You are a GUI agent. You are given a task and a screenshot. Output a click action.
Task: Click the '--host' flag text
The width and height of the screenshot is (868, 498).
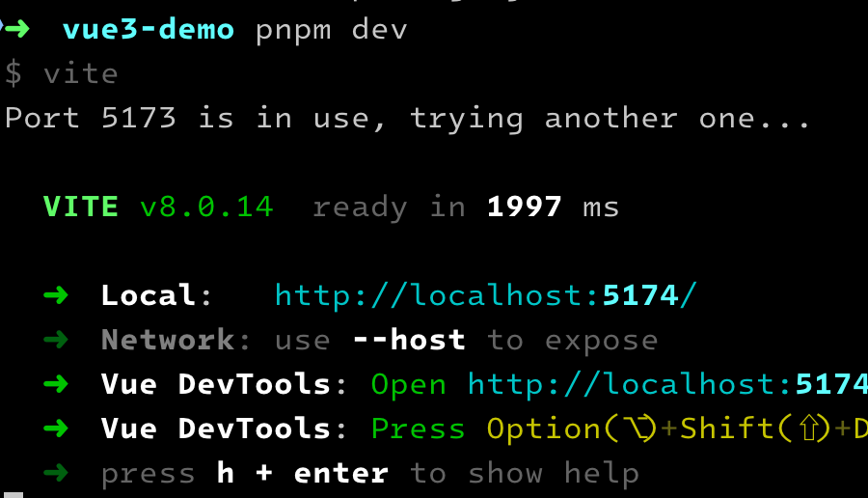(409, 340)
